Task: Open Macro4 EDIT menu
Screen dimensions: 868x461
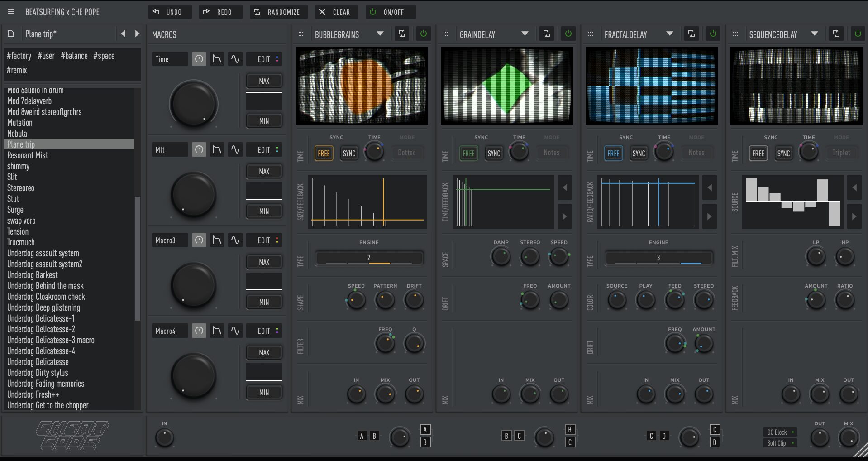Action: (264, 331)
